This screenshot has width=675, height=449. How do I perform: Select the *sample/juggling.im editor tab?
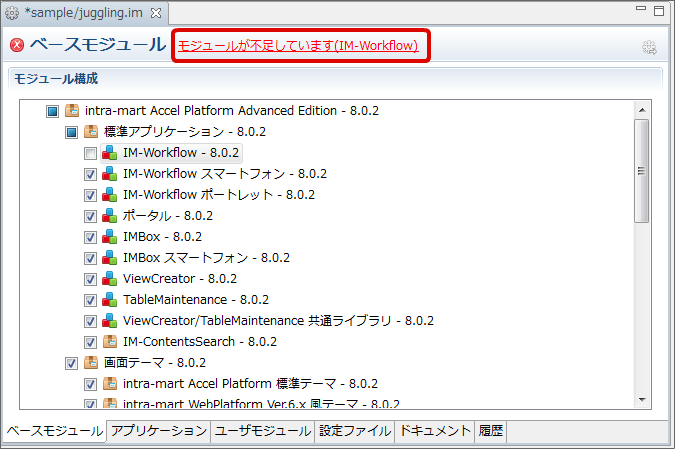(84, 13)
